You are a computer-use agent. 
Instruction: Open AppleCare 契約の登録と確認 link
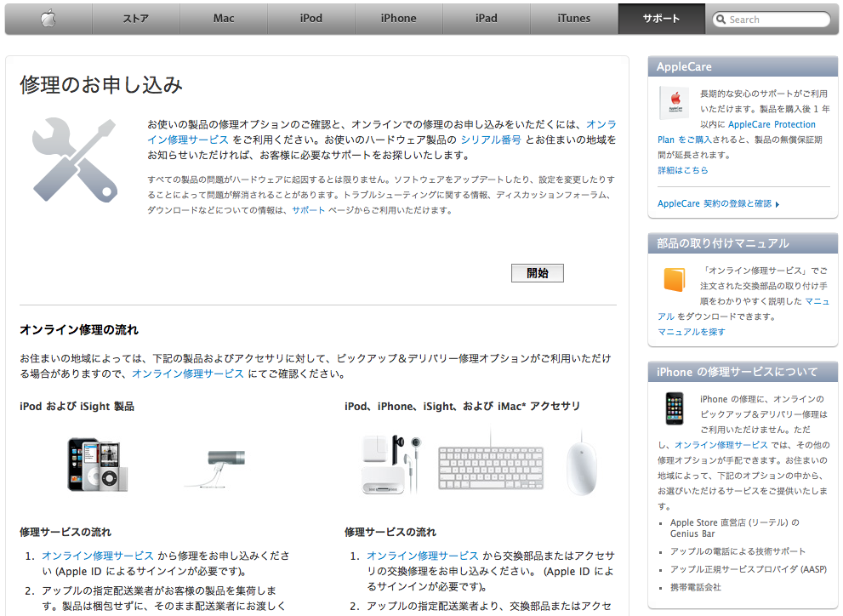click(x=715, y=203)
